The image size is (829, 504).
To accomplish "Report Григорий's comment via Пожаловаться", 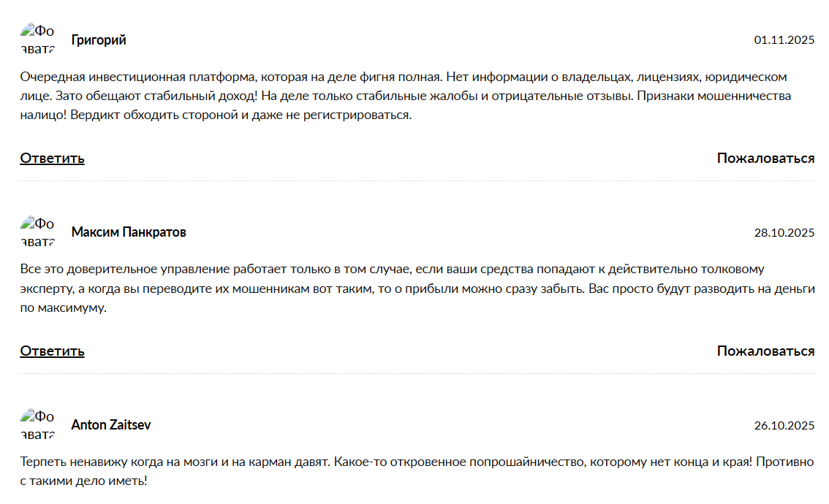I will click(765, 159).
